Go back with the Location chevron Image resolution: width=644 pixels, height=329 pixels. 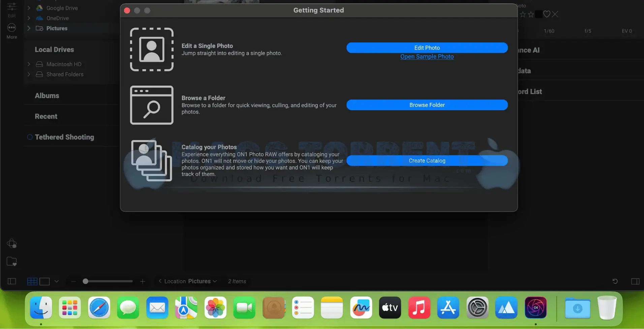tap(160, 281)
